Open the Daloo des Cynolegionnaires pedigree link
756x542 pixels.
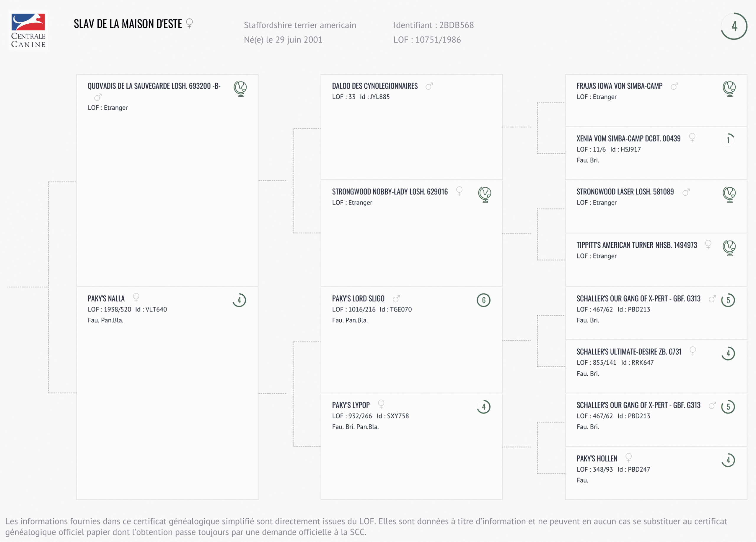point(375,86)
